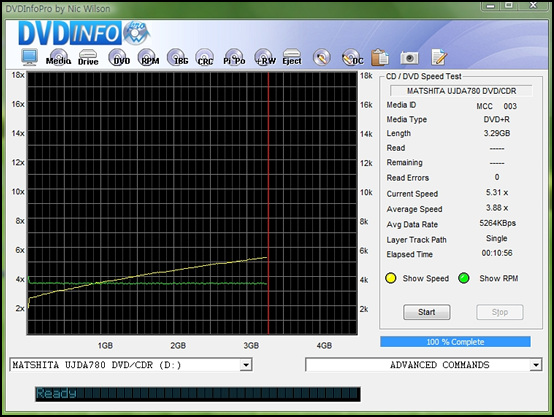This screenshot has height=417, width=554.
Task: Click the disabled Stop button
Action: (500, 312)
